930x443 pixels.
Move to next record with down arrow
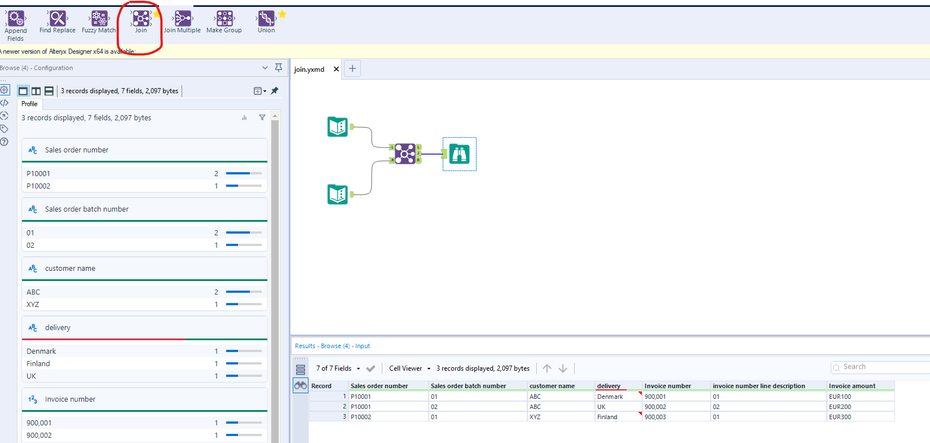[x=563, y=368]
